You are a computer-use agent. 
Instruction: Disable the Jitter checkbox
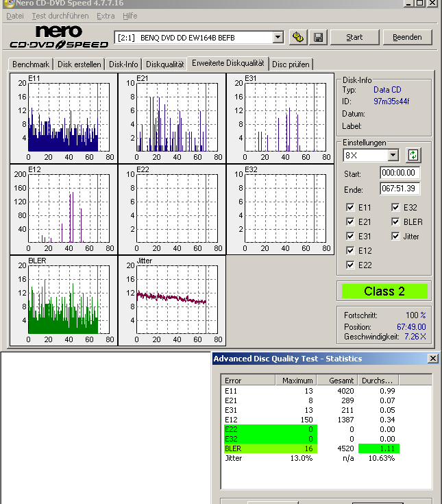coord(395,237)
